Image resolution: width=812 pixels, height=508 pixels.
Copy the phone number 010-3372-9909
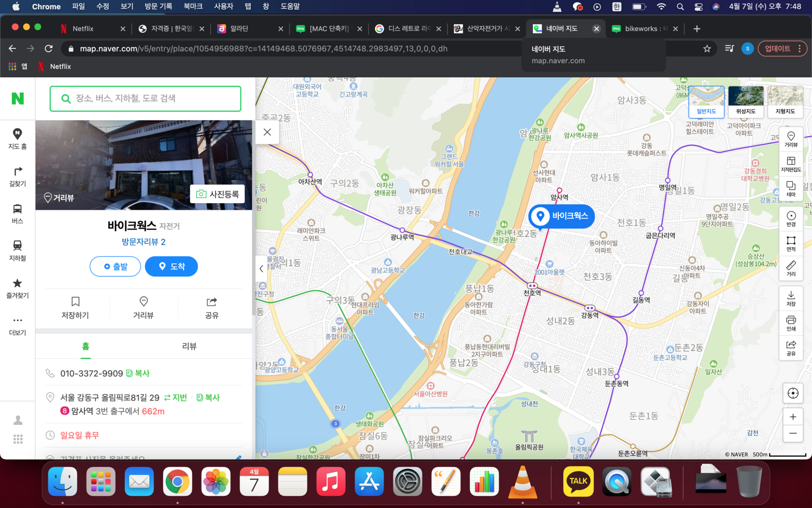(138, 374)
